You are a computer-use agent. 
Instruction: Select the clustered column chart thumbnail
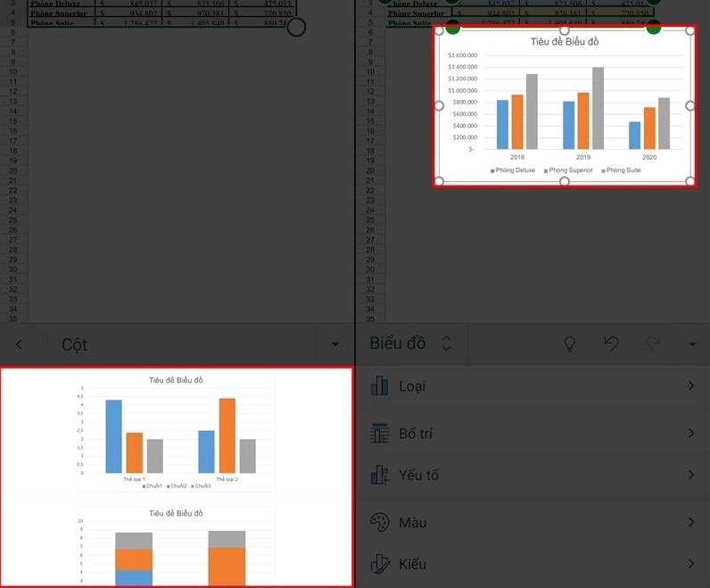pos(176,432)
